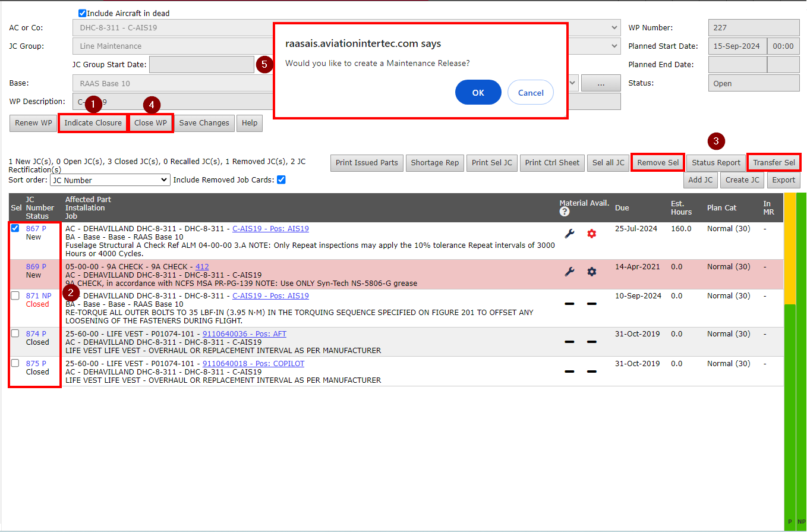Toggle Include Removed Job Cards checkbox
Image resolution: width=807 pixels, height=532 pixels.
(x=282, y=180)
